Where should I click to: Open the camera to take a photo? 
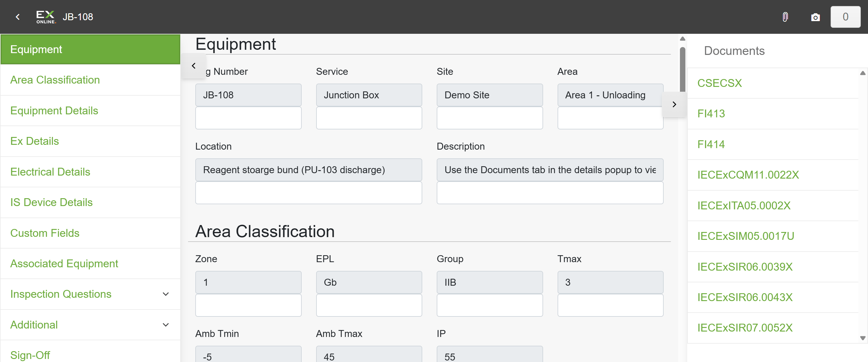pyautogui.click(x=815, y=17)
